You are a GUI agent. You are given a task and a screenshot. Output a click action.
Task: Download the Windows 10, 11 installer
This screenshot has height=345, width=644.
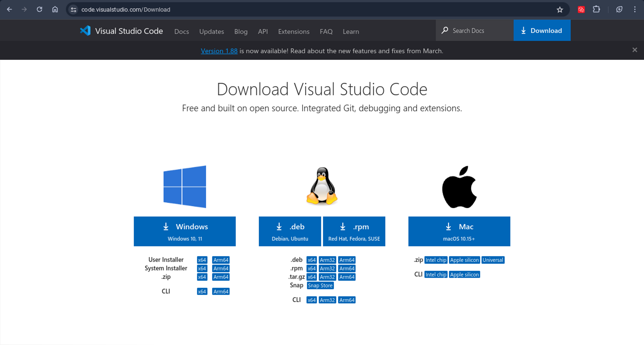click(x=185, y=231)
